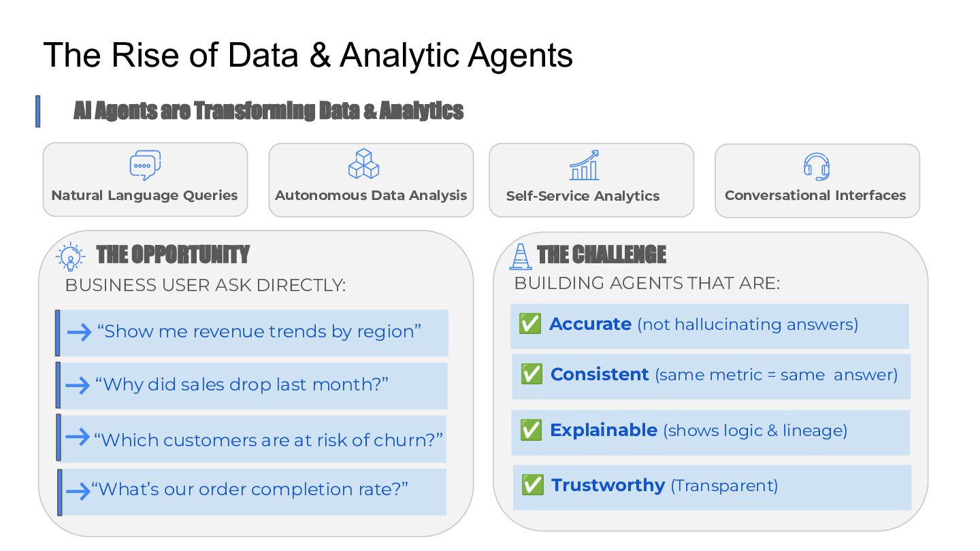
Task: Click the rising bar chart Self-Service Analytics icon
Action: click(x=584, y=165)
